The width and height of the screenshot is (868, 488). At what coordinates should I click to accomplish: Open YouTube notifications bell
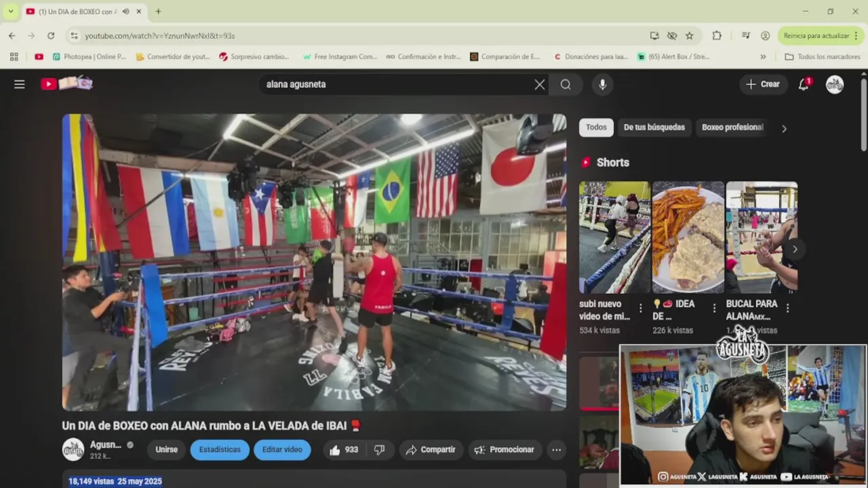point(804,84)
